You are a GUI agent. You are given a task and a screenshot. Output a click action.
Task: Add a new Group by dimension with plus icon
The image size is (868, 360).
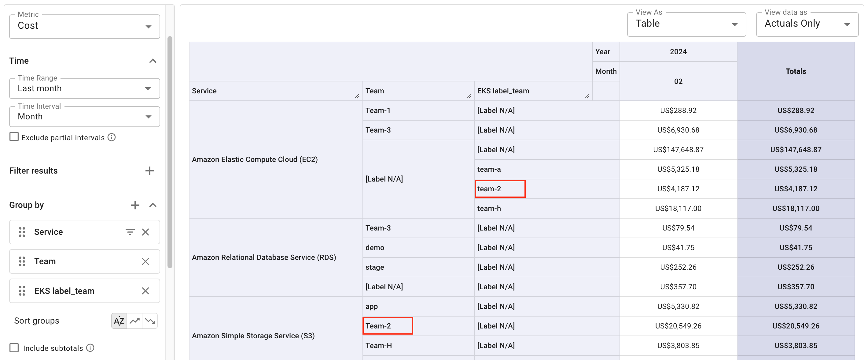[135, 205]
